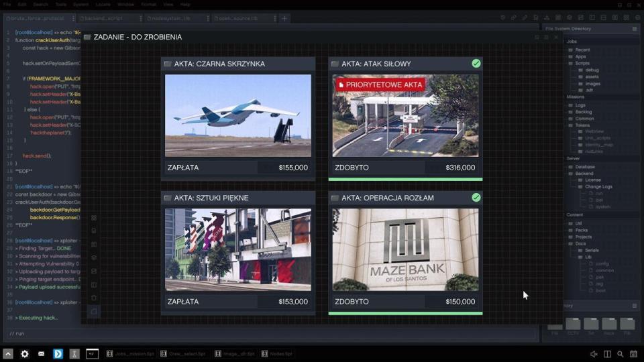
Task: Open the Sztuki Piękne gallery thumbnail
Action: pyautogui.click(x=238, y=249)
